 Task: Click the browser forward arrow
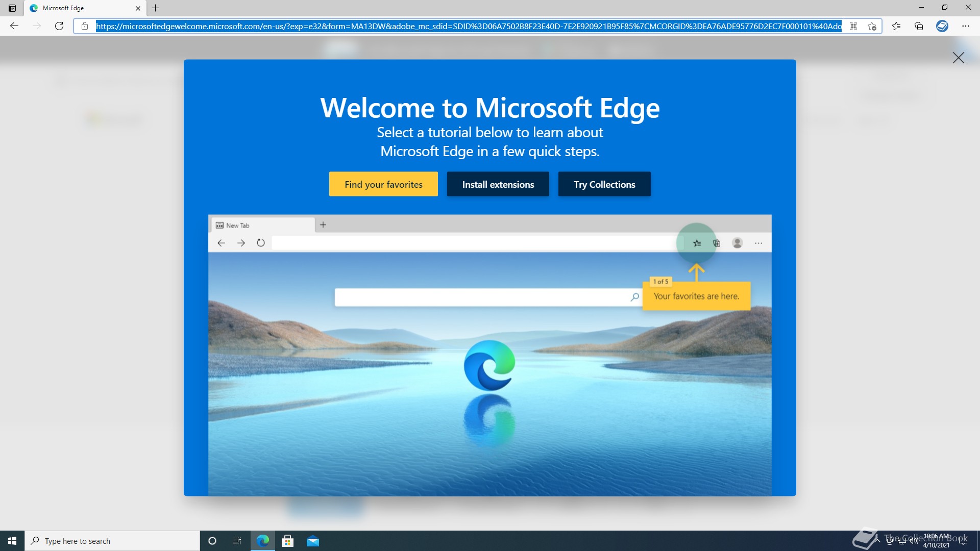coord(37,26)
